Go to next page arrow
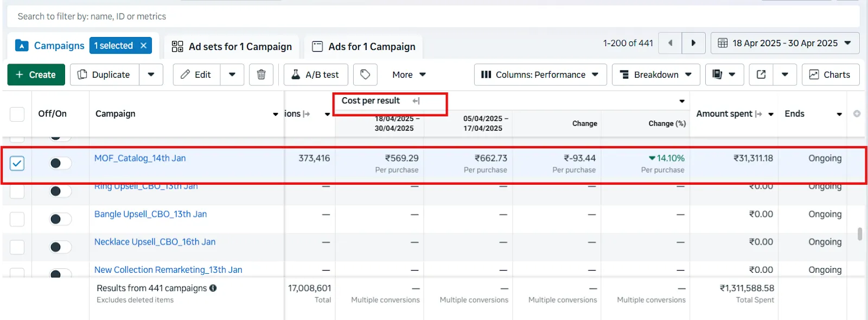Viewport: 868px width, 320px height. click(693, 43)
